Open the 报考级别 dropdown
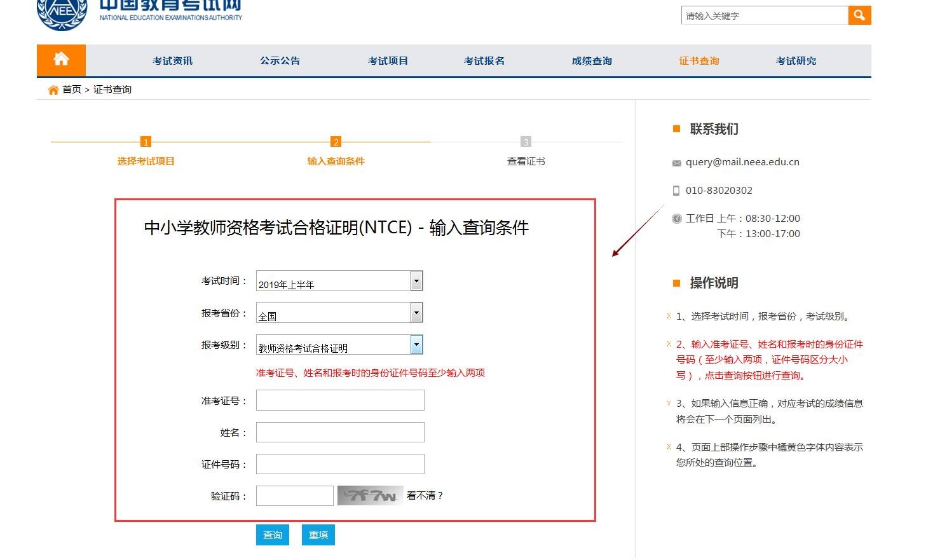Screen dimensions: 947x560 point(416,344)
